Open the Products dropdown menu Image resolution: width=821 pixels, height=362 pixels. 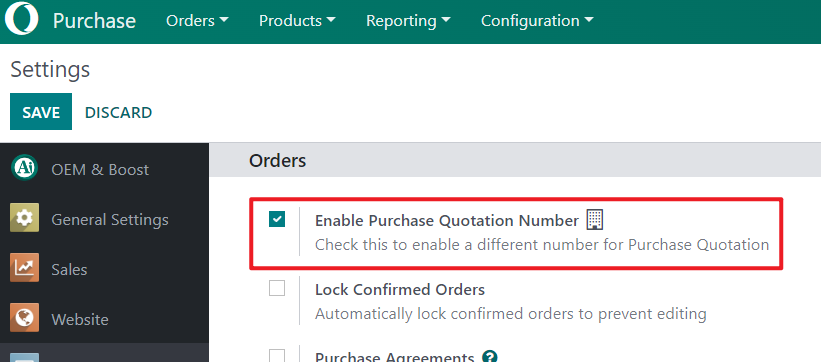297,21
